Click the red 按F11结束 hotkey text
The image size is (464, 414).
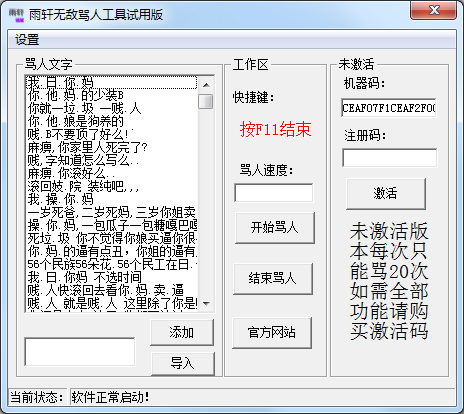click(275, 129)
